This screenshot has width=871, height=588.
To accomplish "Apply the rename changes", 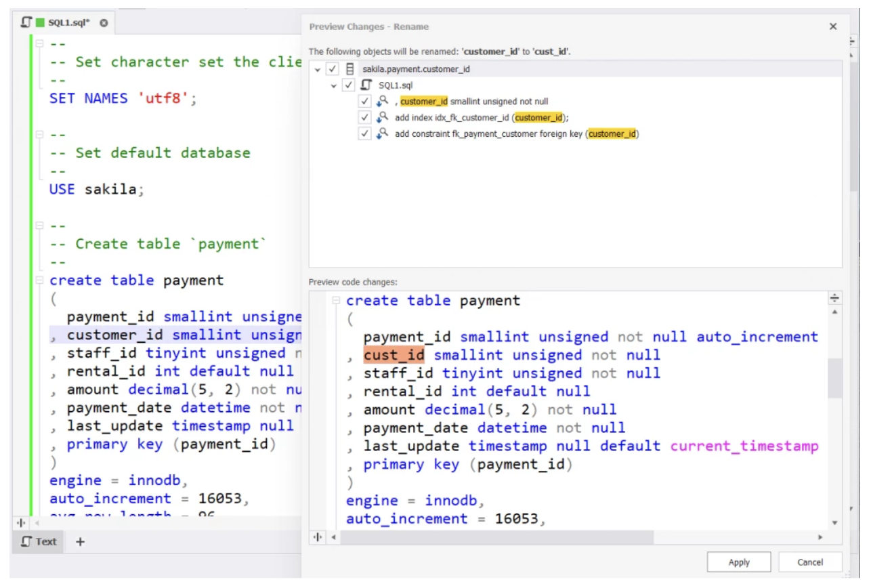I will (739, 562).
